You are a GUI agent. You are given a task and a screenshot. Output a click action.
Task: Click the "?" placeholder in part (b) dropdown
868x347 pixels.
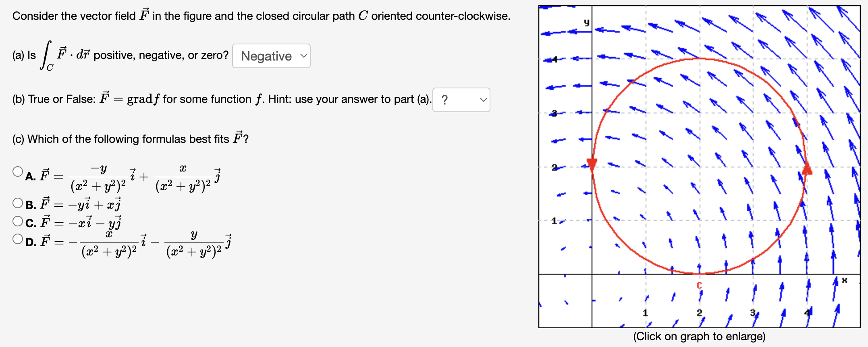point(445,100)
